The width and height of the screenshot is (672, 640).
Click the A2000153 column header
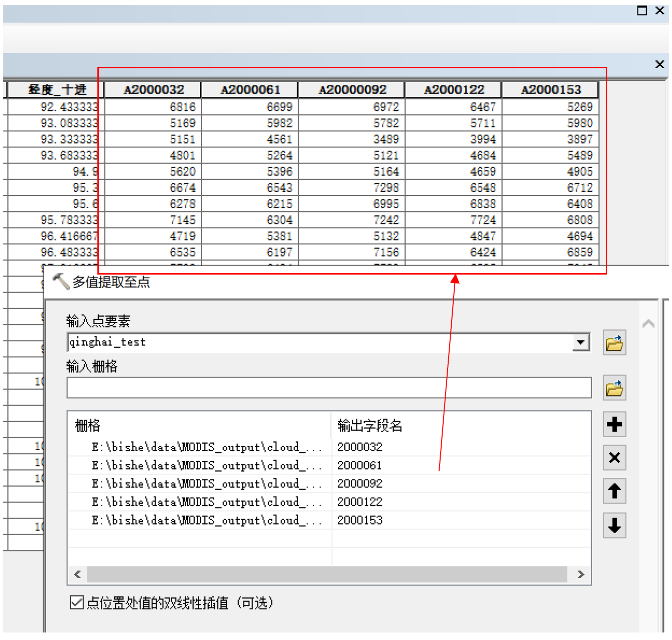(551, 89)
